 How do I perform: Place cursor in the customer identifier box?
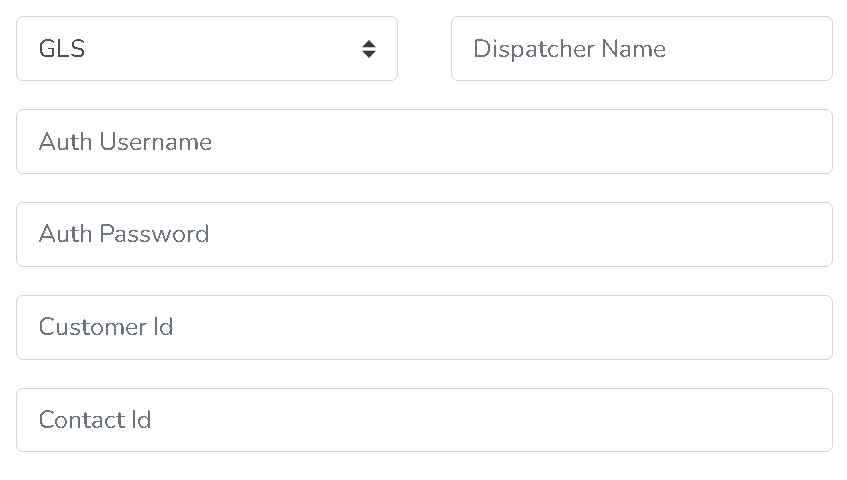424,327
